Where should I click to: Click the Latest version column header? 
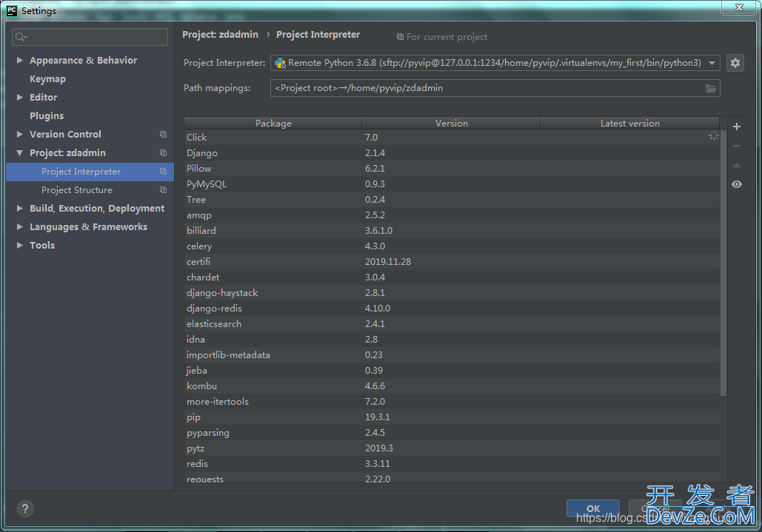tap(629, 124)
